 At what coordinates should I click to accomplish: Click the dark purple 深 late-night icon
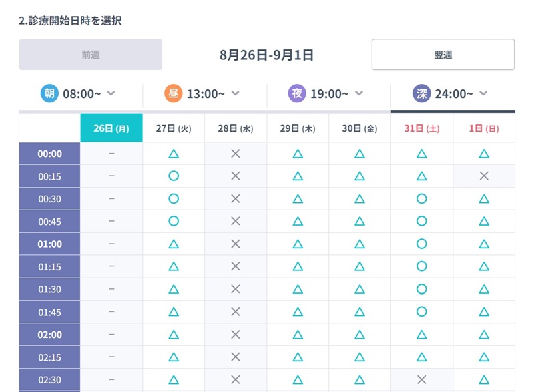422,93
